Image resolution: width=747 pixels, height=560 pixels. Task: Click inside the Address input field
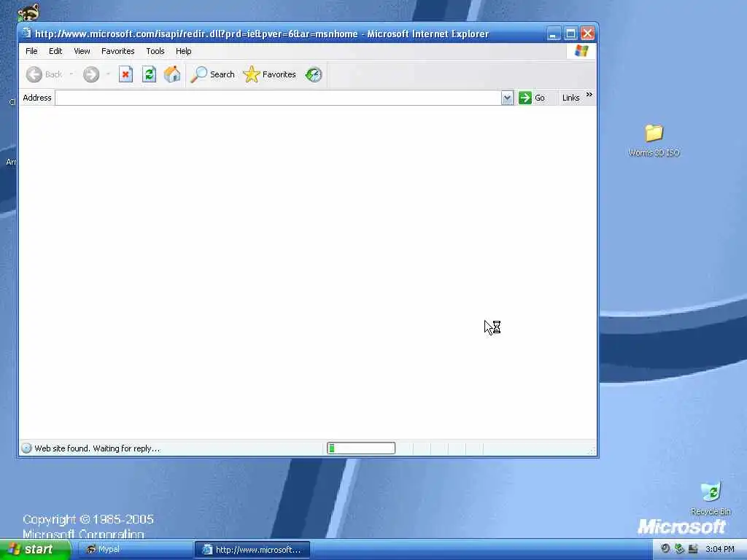pos(278,98)
